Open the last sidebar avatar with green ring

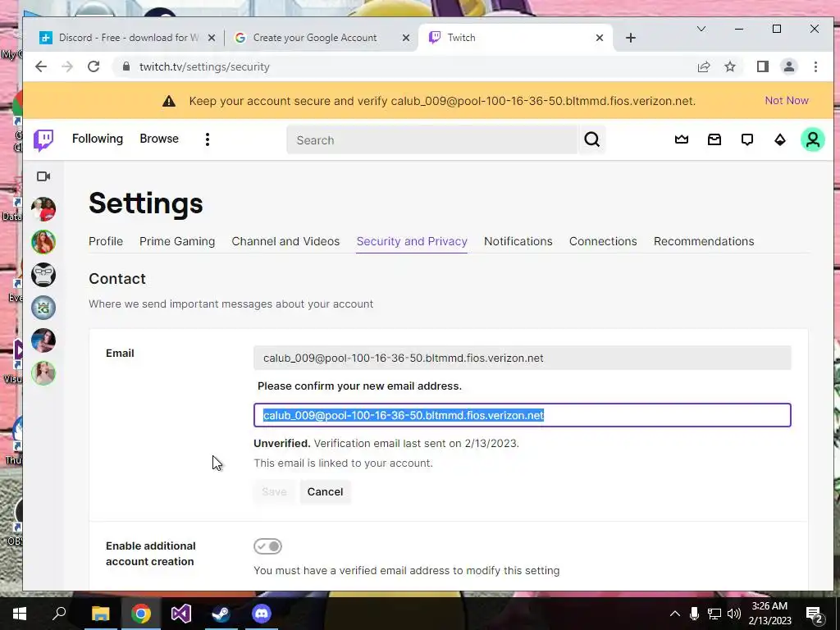(x=43, y=373)
